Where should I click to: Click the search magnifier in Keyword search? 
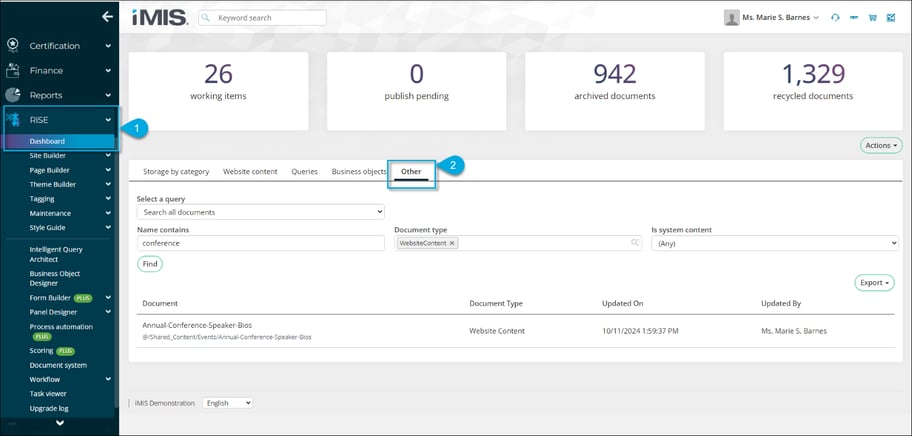point(206,17)
